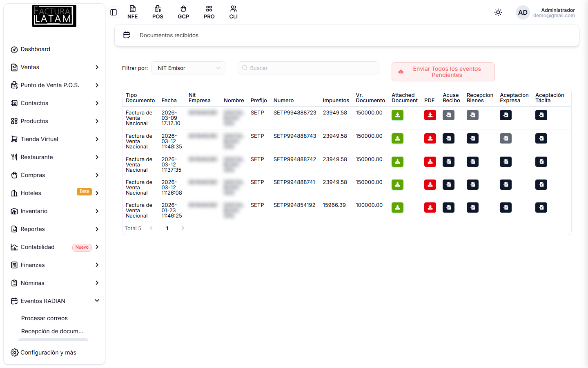The image size is (588, 368).
Task: Expand the Ventas menu
Action: tap(55, 67)
